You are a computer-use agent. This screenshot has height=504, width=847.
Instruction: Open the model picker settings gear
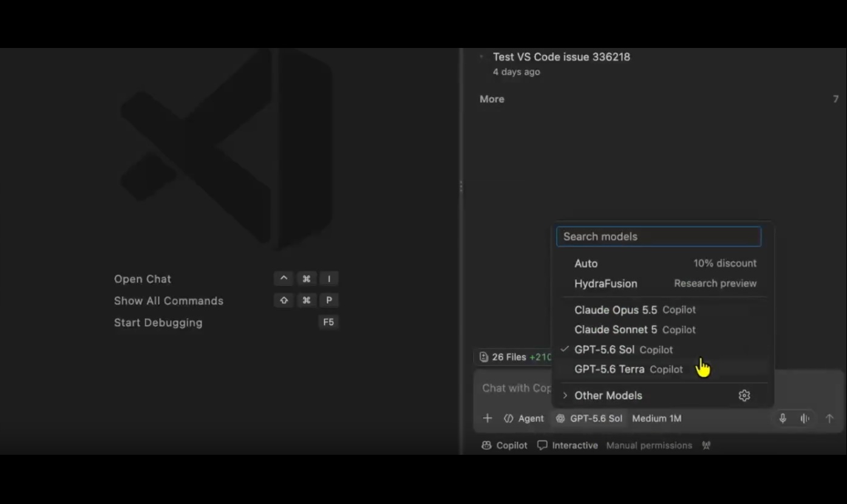pos(744,395)
